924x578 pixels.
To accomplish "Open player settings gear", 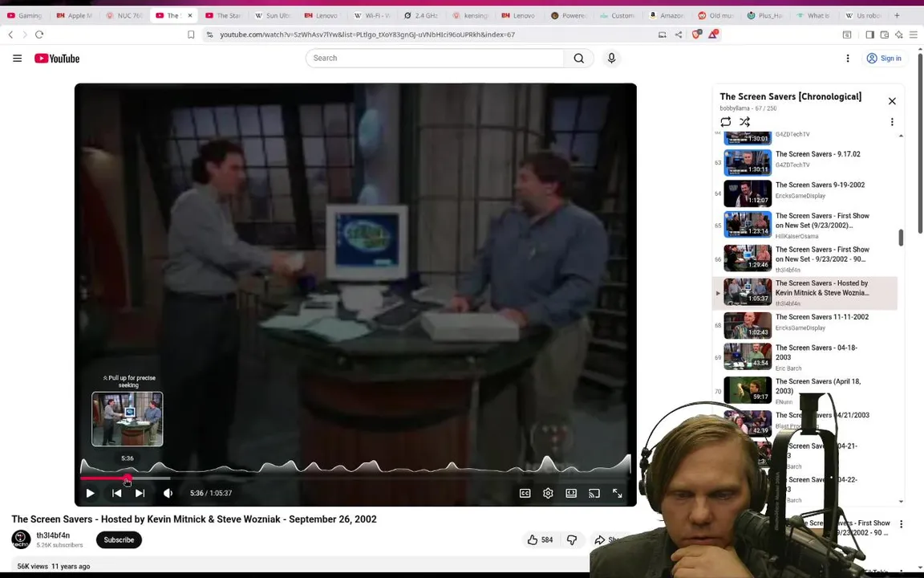I will [548, 493].
